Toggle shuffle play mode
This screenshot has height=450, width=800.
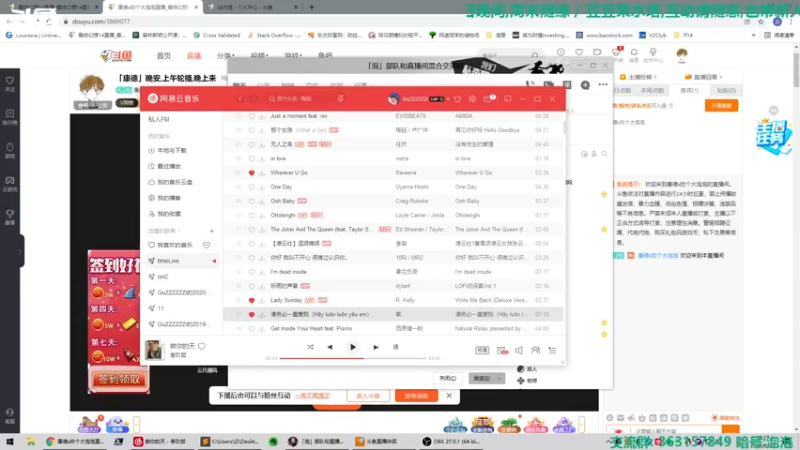pos(310,347)
